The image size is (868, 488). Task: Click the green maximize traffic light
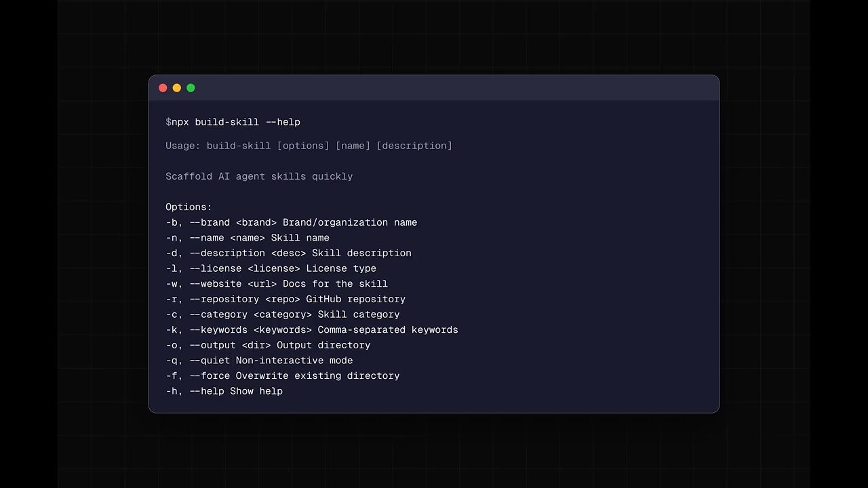(191, 87)
